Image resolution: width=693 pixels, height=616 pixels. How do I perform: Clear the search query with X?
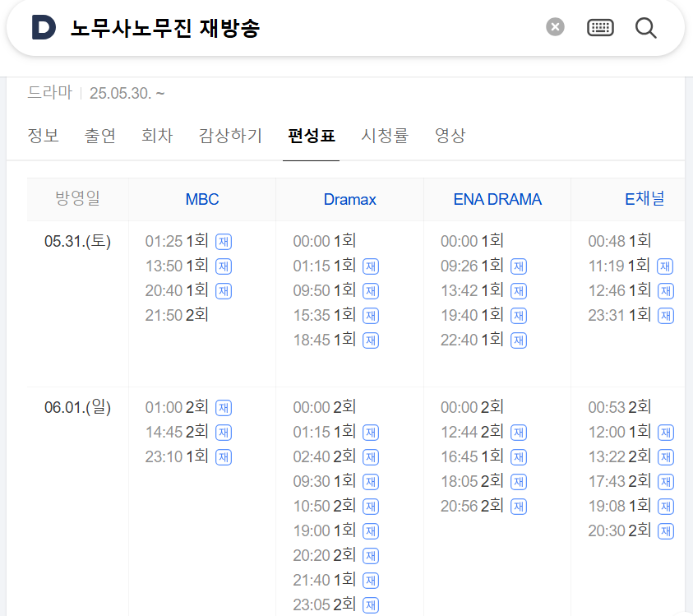(x=555, y=27)
